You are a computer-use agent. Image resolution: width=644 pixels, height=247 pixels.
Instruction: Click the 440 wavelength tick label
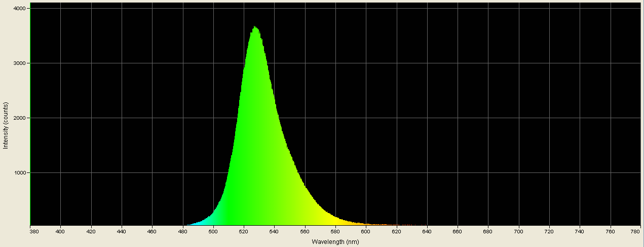tap(122, 231)
